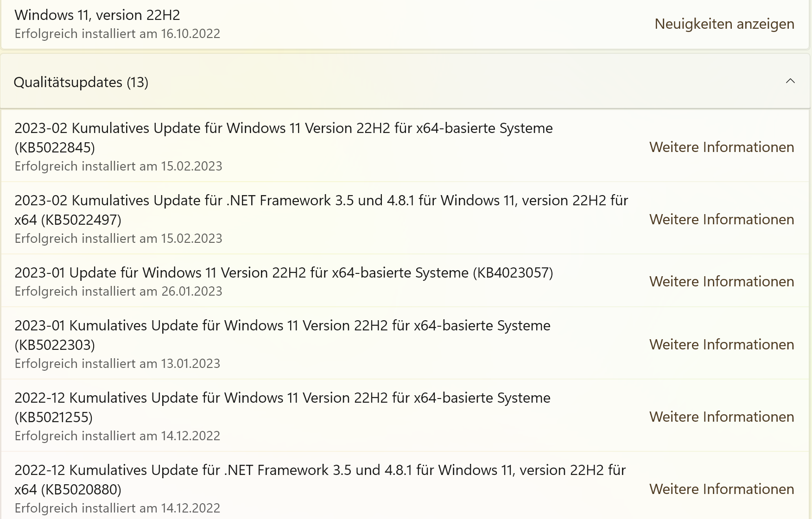This screenshot has width=812, height=519.
Task: Open Weitere Informationen for KB4023057
Action: (x=722, y=282)
